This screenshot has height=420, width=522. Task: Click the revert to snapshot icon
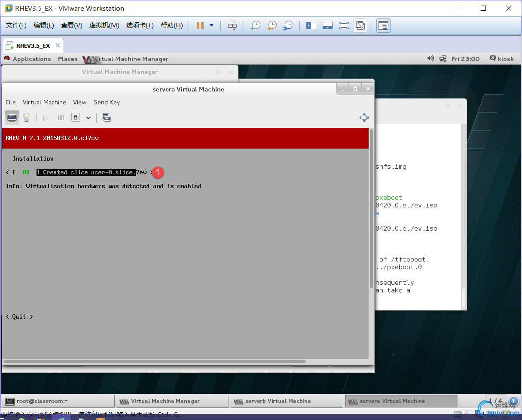[x=272, y=26]
